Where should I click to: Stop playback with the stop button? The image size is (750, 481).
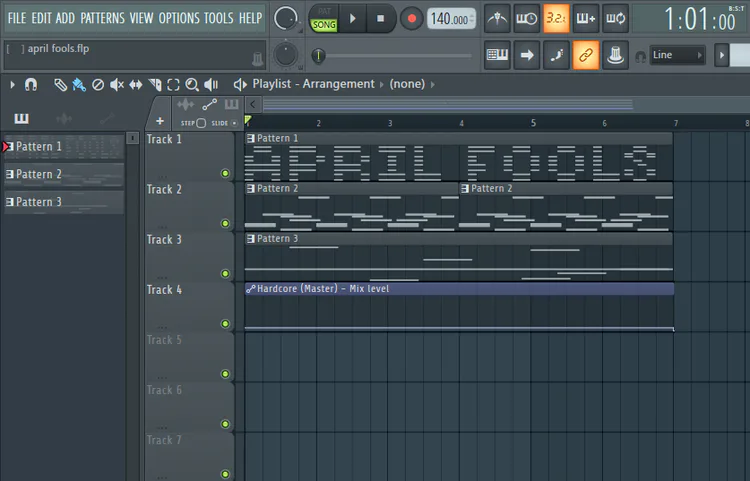380,19
